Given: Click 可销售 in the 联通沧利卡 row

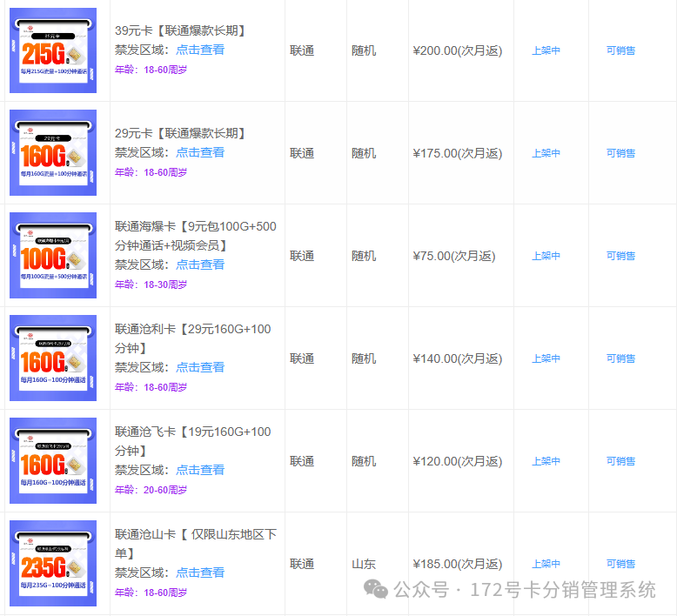Looking at the screenshot, I should tap(620, 358).
